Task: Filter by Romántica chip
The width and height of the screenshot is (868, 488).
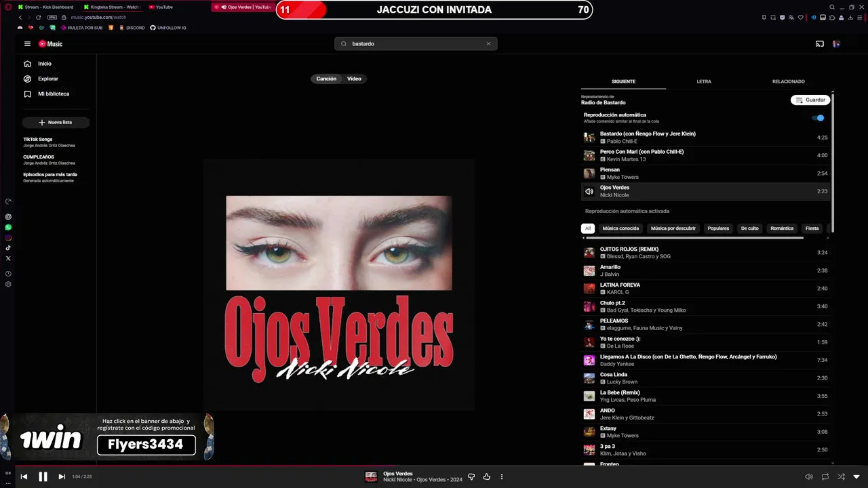Action: (782, 228)
